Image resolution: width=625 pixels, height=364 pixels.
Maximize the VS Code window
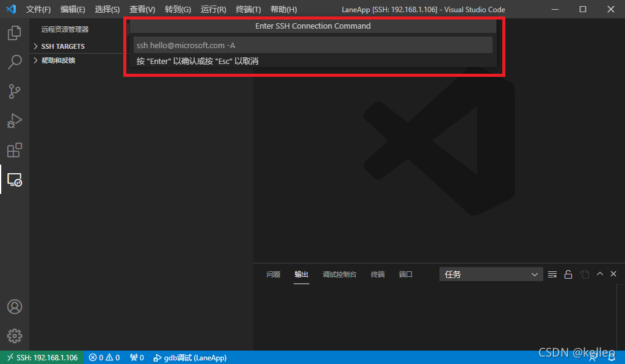583,9
